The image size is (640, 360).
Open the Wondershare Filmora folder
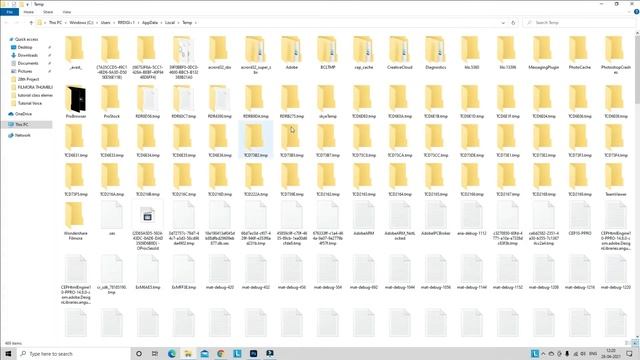(x=76, y=220)
